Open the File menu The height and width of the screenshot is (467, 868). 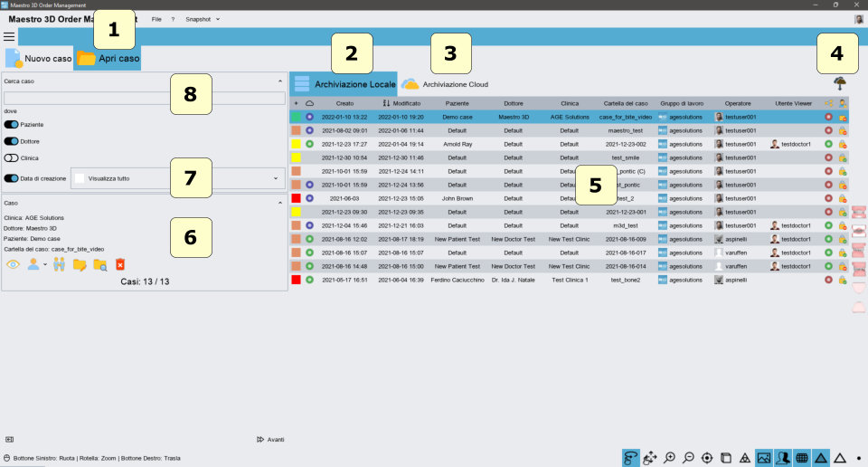click(x=156, y=19)
